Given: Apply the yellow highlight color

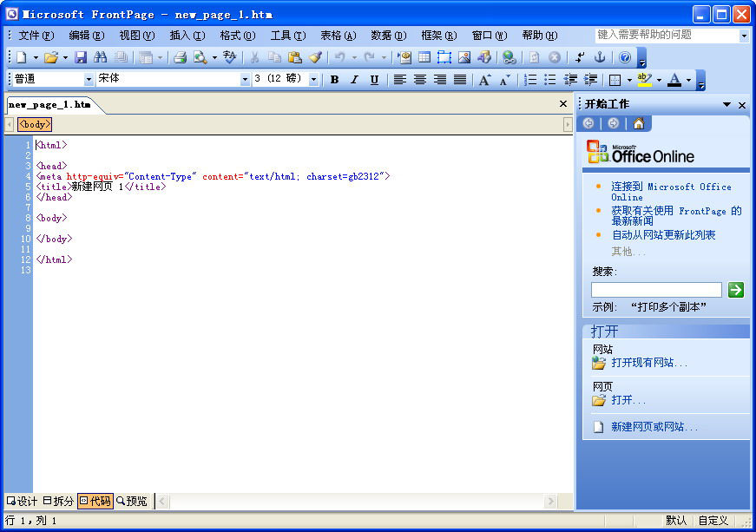Looking at the screenshot, I should tap(645, 80).
